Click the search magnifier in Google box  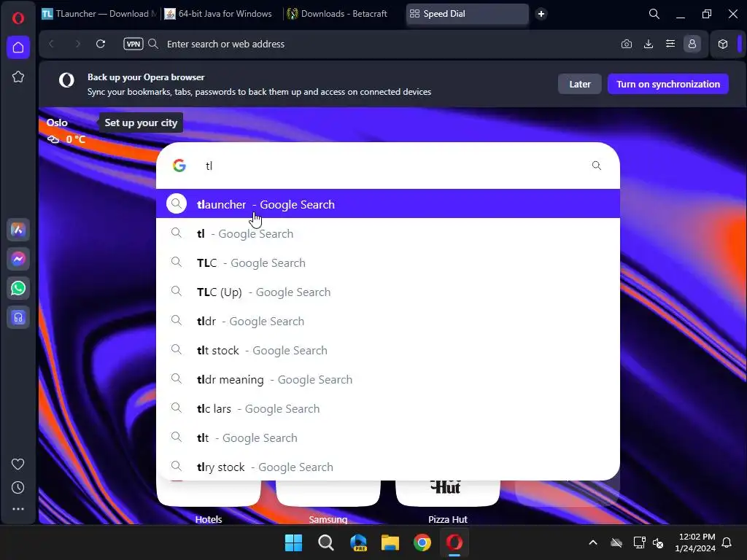click(x=597, y=166)
